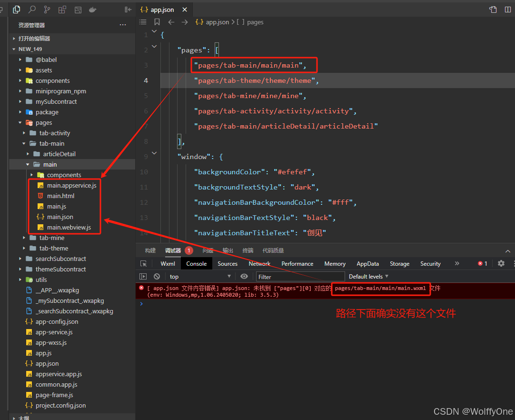Image resolution: width=515 pixels, height=420 pixels.
Task: Open the Default levels dropdown
Action: coord(368,276)
